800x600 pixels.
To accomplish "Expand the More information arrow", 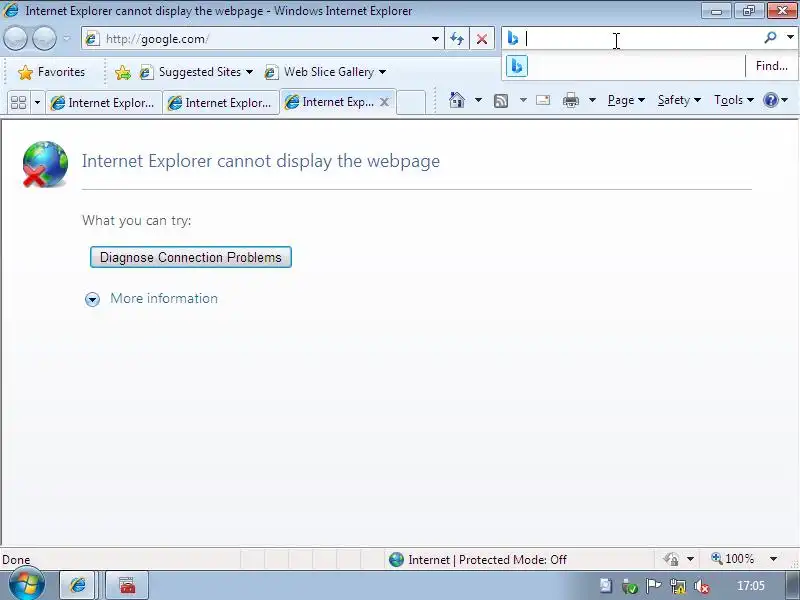I will (92, 299).
